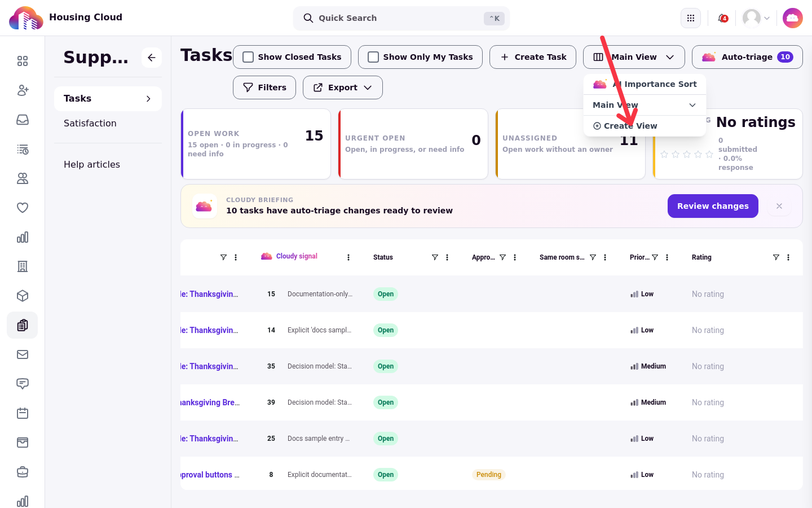Open the chat message sidebar icon
Image resolution: width=812 pixels, height=508 pixels.
[x=23, y=384]
